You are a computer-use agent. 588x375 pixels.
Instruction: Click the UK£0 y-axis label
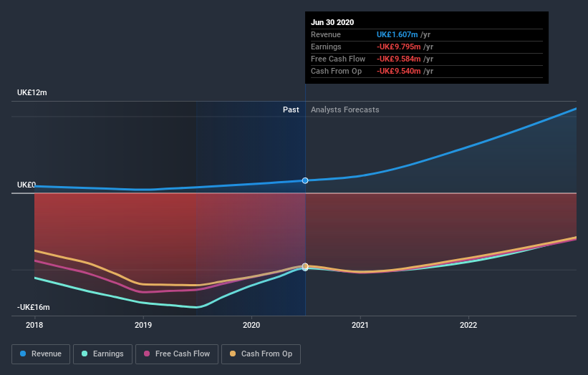26,185
